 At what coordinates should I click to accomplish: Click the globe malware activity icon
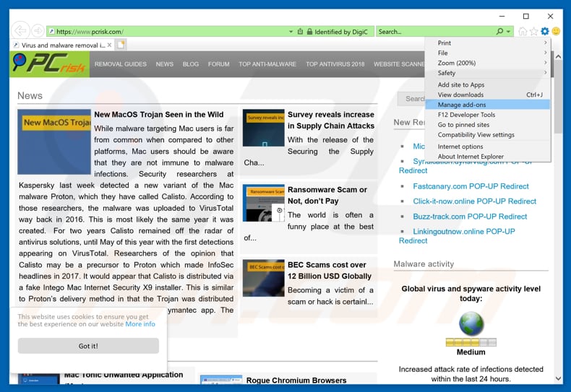click(471, 323)
